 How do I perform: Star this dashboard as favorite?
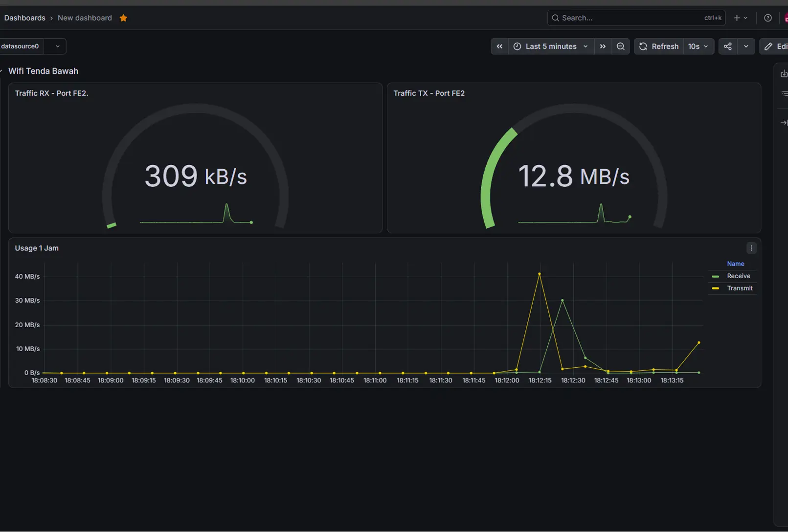pyautogui.click(x=123, y=18)
